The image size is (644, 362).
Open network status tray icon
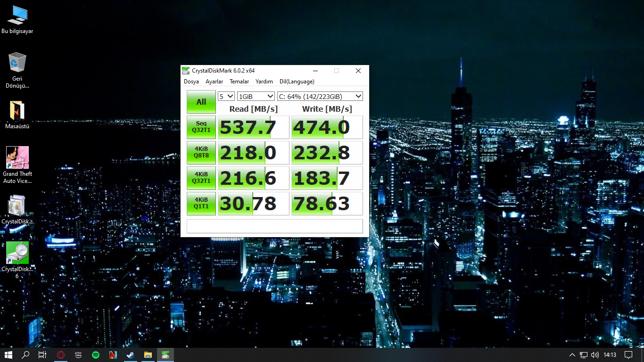click(x=584, y=355)
